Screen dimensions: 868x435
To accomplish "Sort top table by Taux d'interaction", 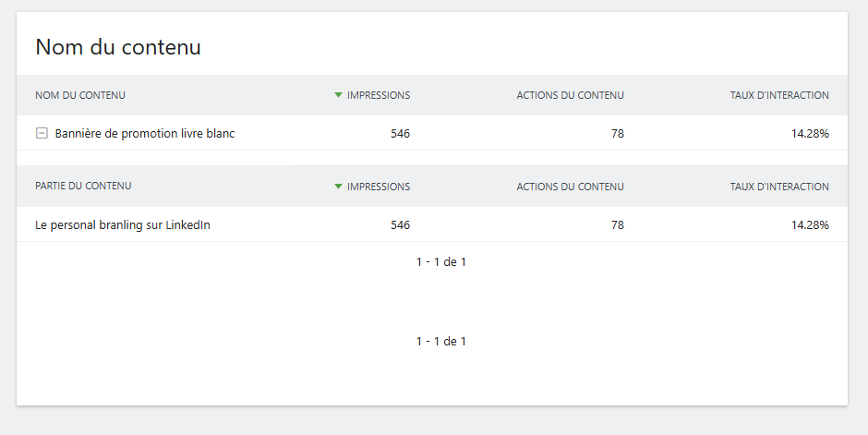I will pyautogui.click(x=779, y=95).
